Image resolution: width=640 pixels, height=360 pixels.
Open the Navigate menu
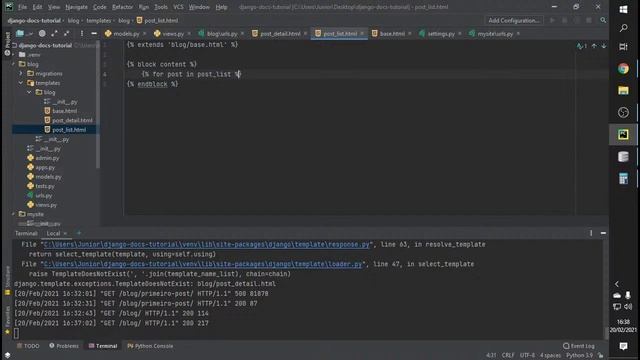[76, 7]
